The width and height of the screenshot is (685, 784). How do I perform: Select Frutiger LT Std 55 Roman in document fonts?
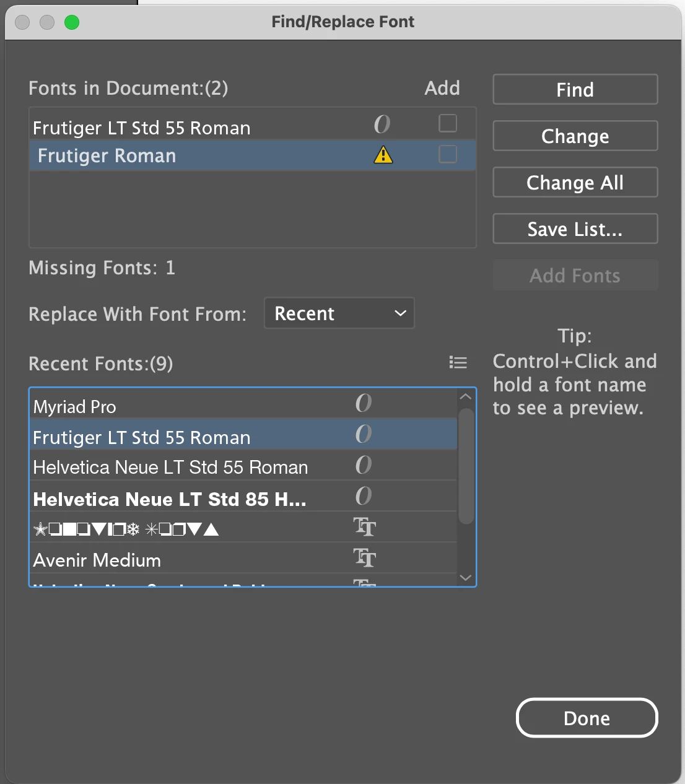(253, 125)
